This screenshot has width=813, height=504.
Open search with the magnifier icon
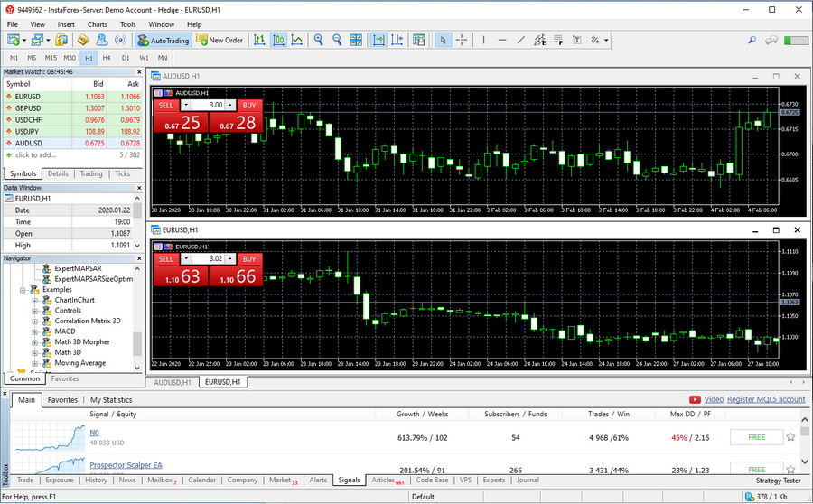(750, 40)
